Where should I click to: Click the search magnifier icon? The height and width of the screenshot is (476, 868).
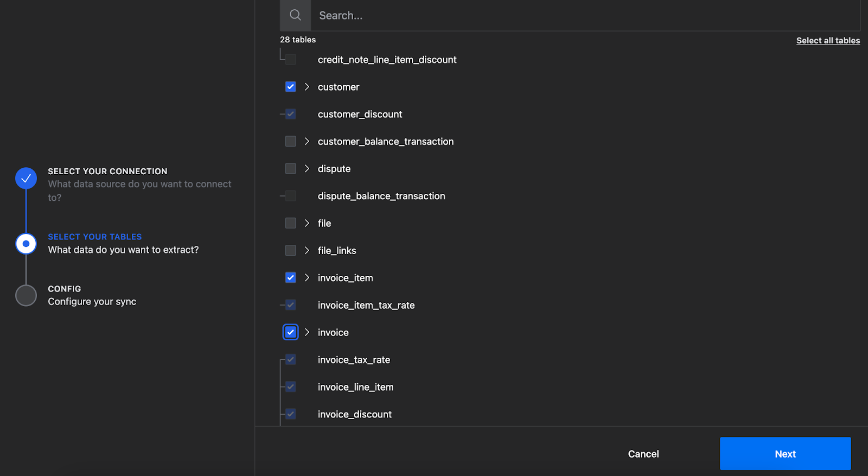295,15
